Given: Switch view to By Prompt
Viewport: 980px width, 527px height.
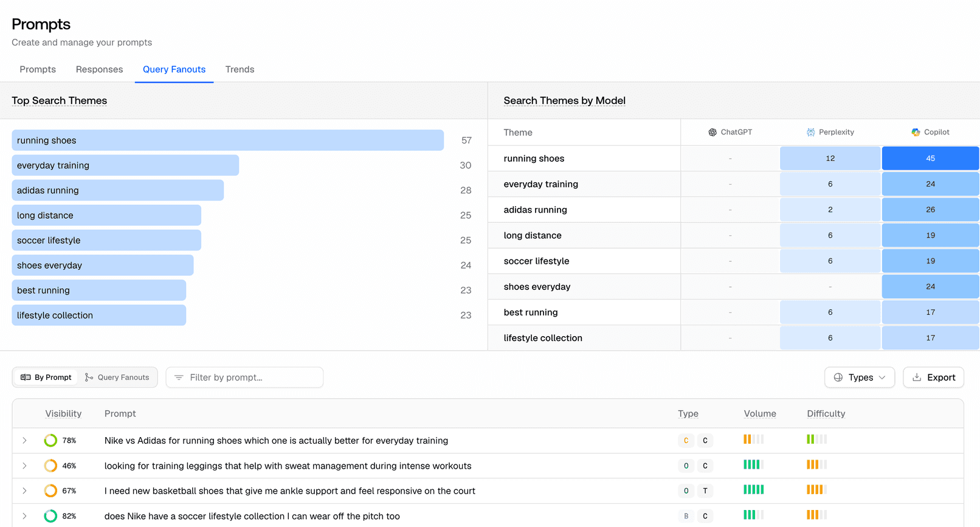Looking at the screenshot, I should (46, 377).
